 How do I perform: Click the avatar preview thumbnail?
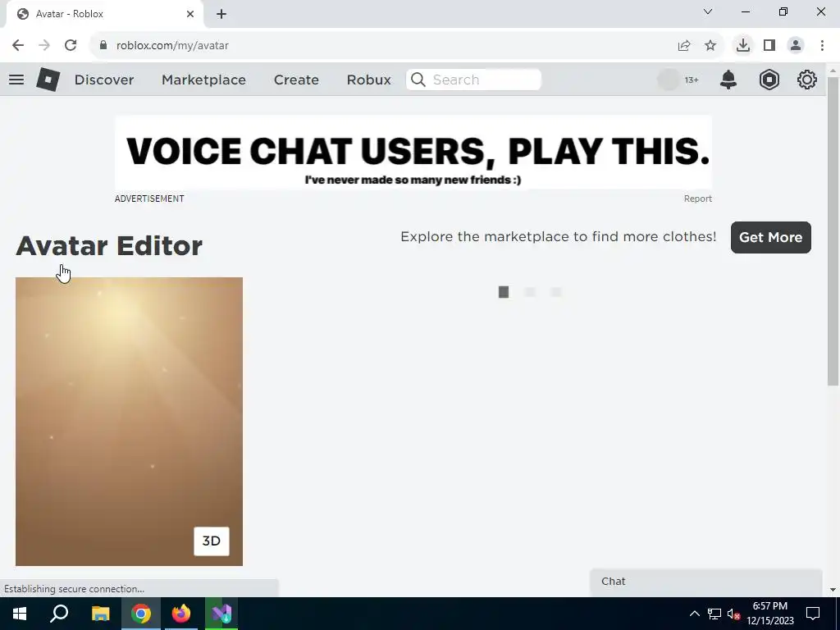pyautogui.click(x=129, y=422)
